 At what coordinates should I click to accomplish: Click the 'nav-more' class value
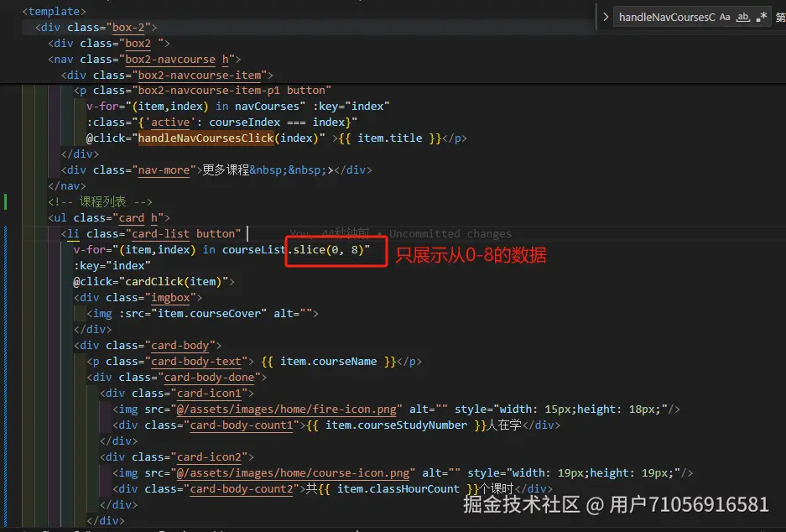click(x=164, y=170)
